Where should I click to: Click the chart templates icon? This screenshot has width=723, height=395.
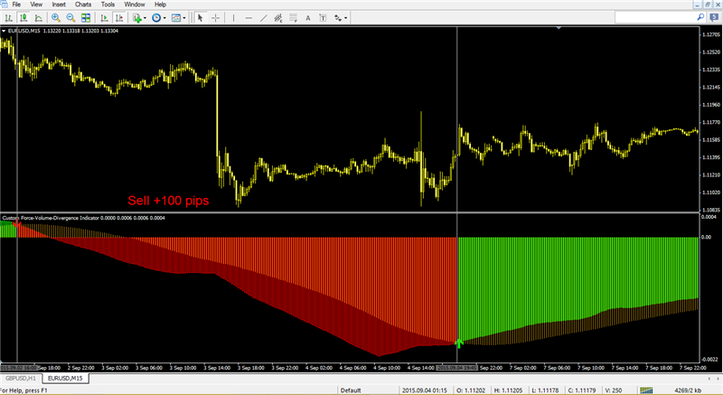coord(176,18)
